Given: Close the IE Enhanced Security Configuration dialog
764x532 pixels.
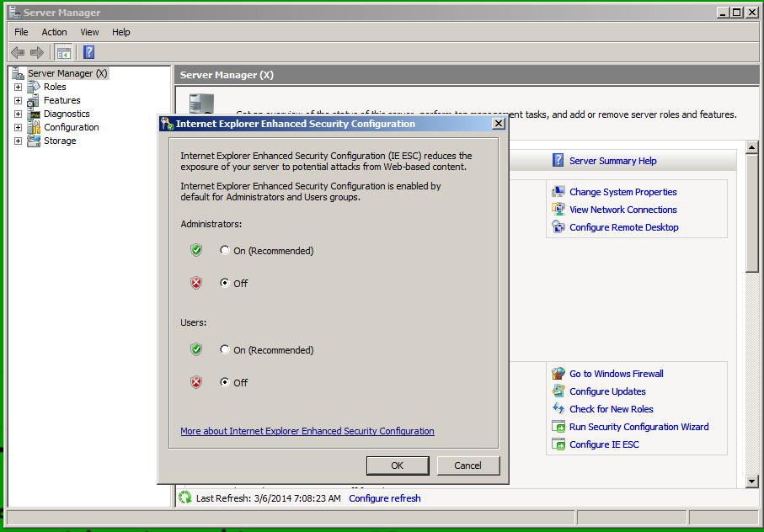Looking at the screenshot, I should pos(499,124).
